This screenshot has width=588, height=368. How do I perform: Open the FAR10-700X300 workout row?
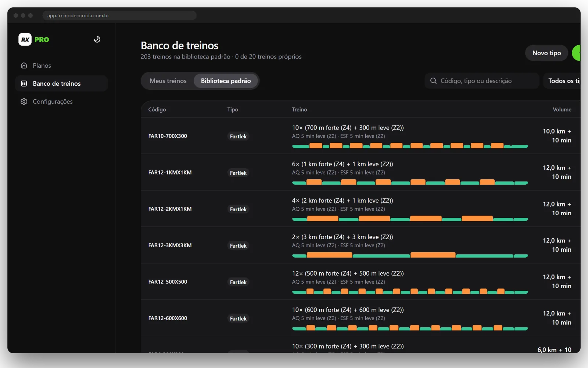(x=361, y=136)
